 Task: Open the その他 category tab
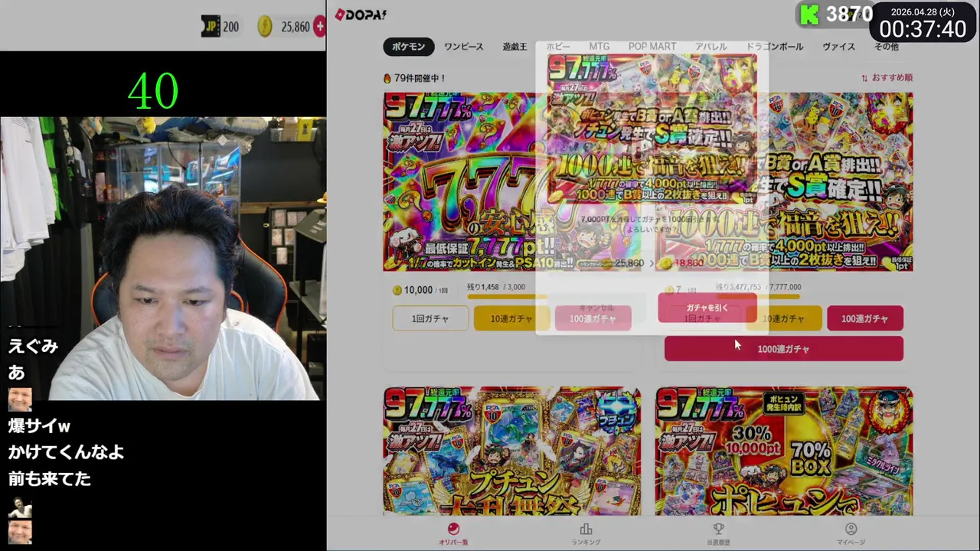click(887, 47)
